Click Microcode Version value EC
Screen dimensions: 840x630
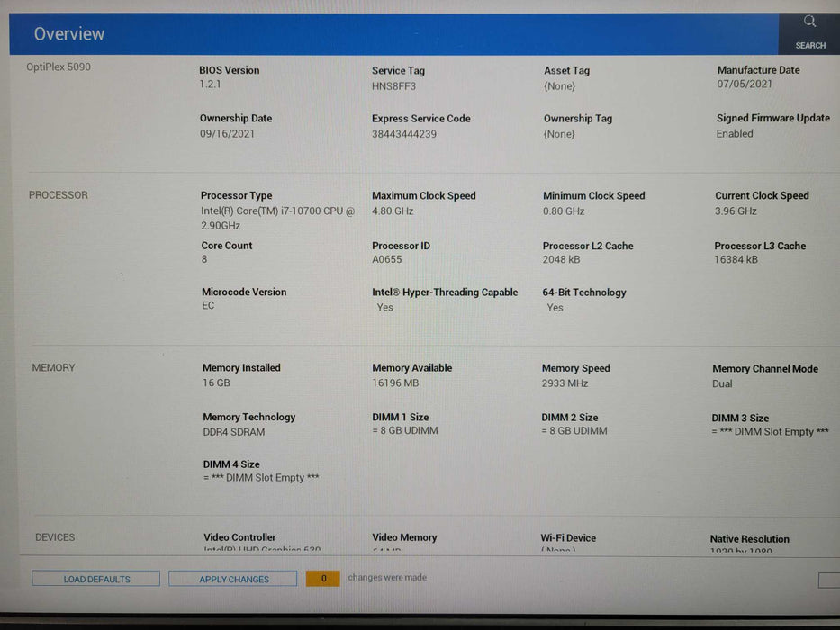tap(208, 305)
